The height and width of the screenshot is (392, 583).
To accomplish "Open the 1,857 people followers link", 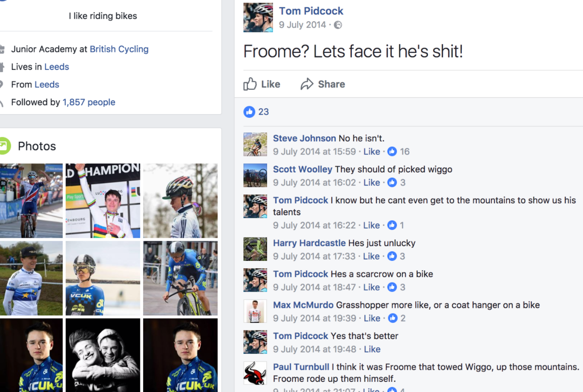I will [x=89, y=102].
